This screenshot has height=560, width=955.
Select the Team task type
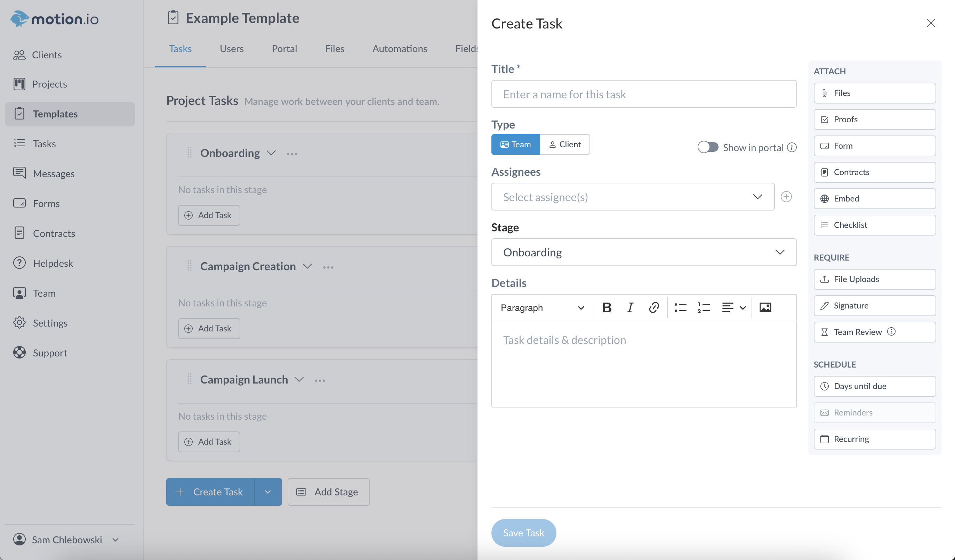tap(515, 144)
